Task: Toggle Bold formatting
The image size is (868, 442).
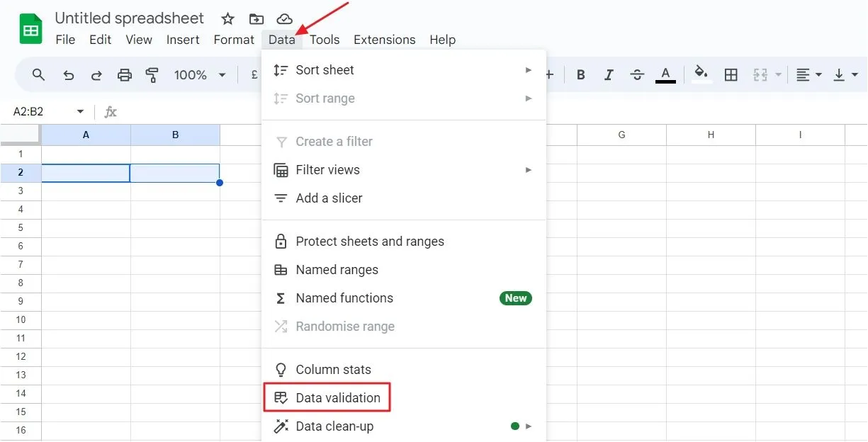Action: (x=581, y=74)
